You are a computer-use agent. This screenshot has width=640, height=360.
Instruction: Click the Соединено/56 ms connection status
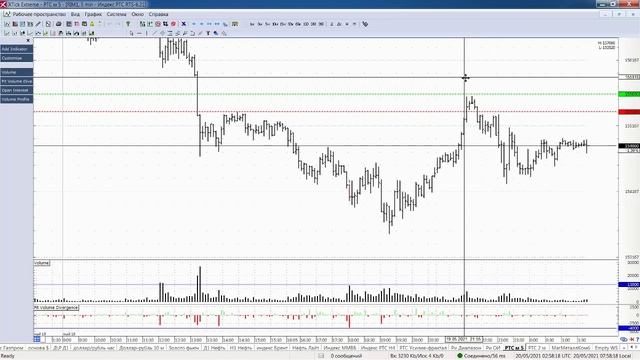pyautogui.click(x=481, y=356)
